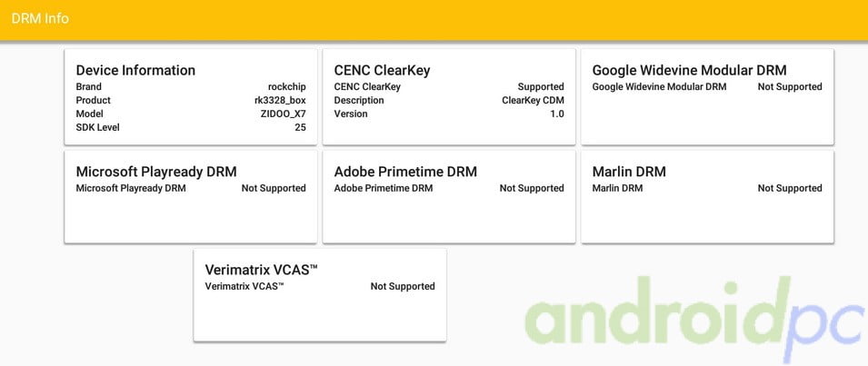Click Not Supported status in Marlin card
This screenshot has width=868, height=366.
pyautogui.click(x=789, y=189)
